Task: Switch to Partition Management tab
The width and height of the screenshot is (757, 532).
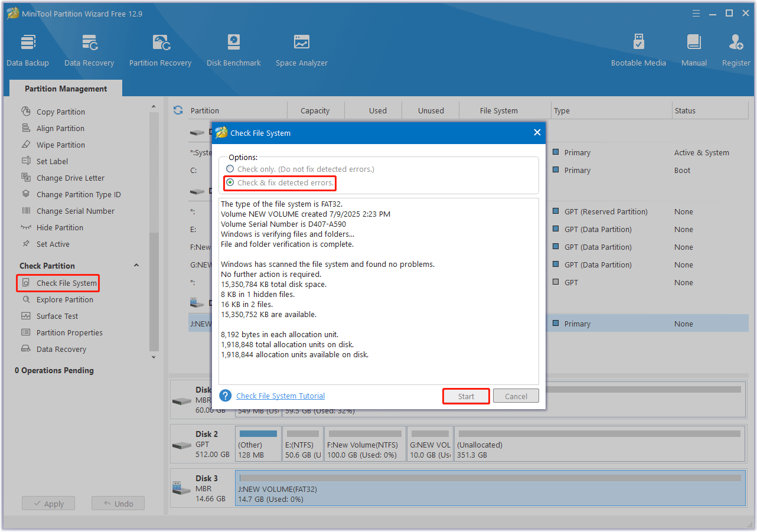Action: click(x=66, y=89)
